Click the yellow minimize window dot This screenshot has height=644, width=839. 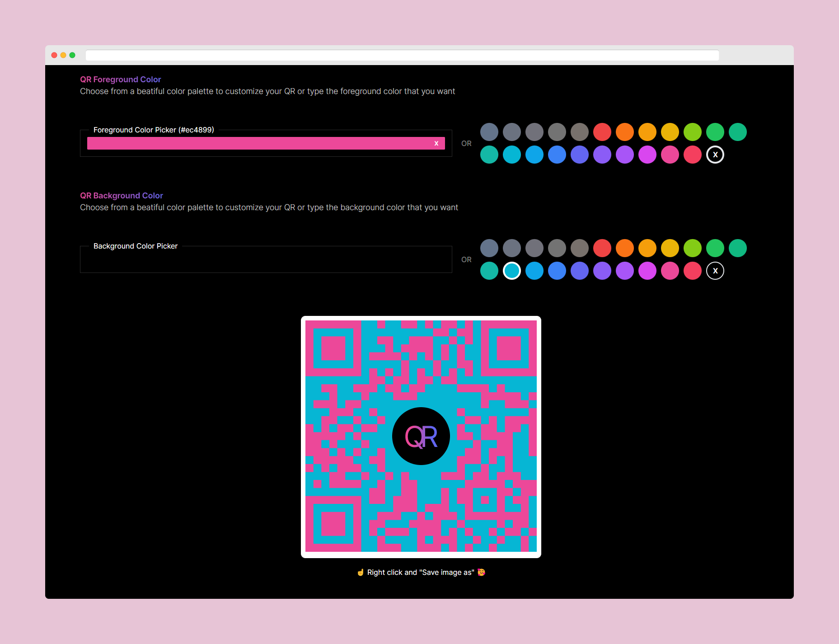63,55
